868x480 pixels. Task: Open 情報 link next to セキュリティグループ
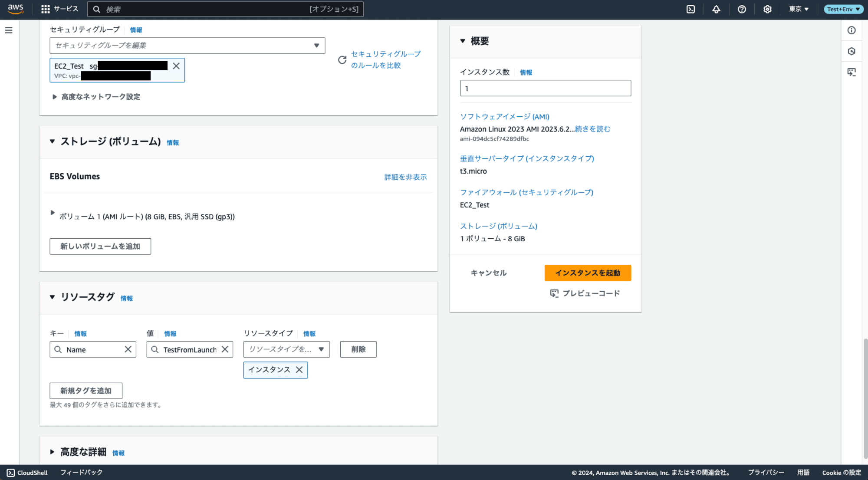136,30
